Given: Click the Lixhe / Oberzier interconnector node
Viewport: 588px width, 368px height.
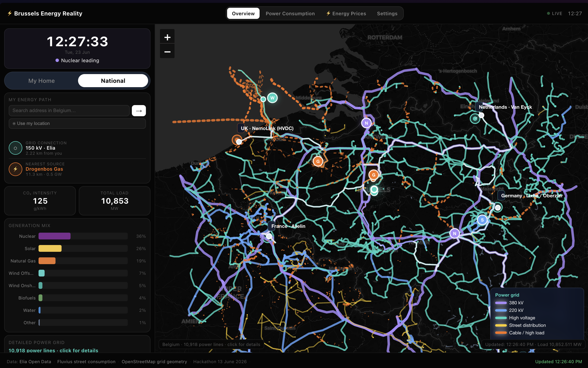Looking at the screenshot, I should coord(498,207).
